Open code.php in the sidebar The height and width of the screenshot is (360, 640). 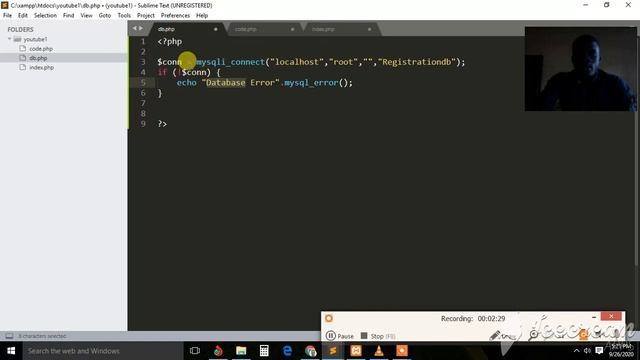click(41, 49)
